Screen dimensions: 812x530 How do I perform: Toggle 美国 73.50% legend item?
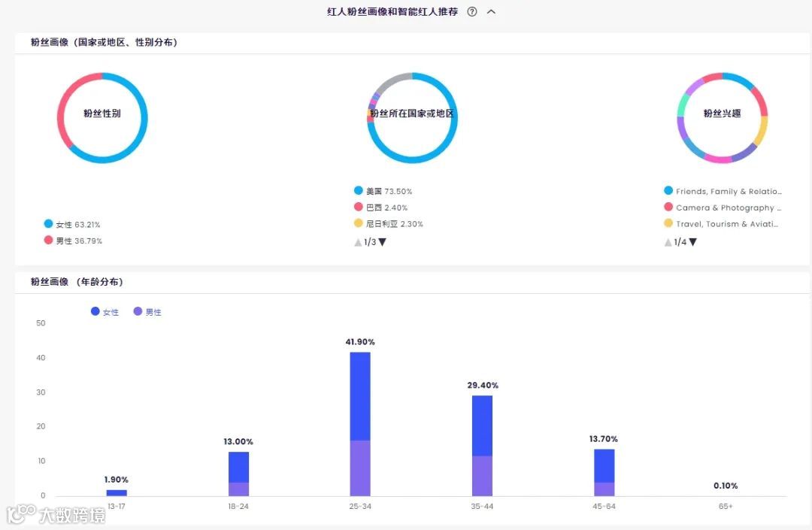pyautogui.click(x=383, y=191)
